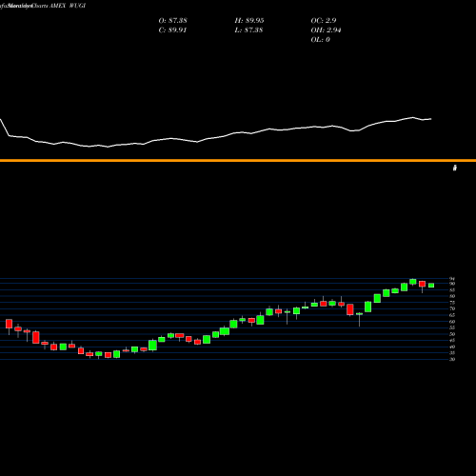Click the small marker below the orange line
The width and height of the screenshot is (476, 476).
click(455, 168)
